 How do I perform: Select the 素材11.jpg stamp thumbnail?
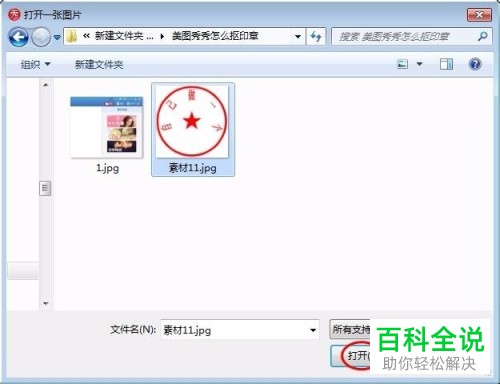pyautogui.click(x=192, y=122)
